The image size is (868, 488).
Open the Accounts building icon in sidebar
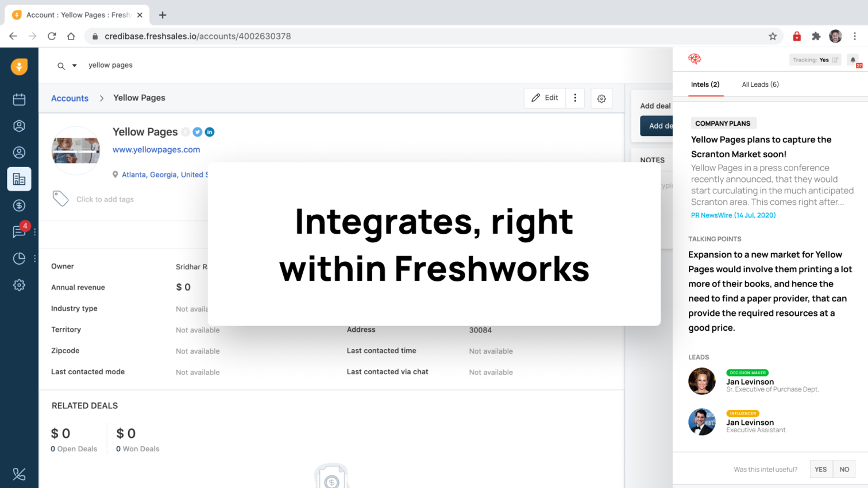19,179
